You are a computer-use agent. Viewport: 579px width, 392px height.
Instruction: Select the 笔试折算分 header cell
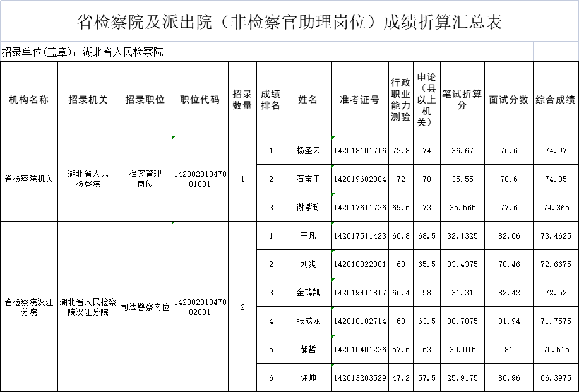[x=462, y=99]
